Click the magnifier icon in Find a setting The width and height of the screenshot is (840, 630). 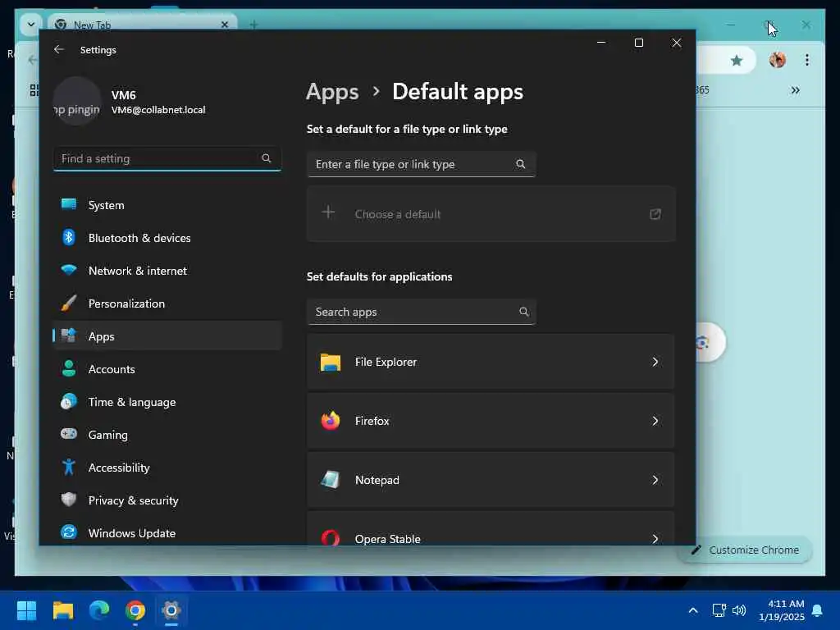pyautogui.click(x=267, y=158)
